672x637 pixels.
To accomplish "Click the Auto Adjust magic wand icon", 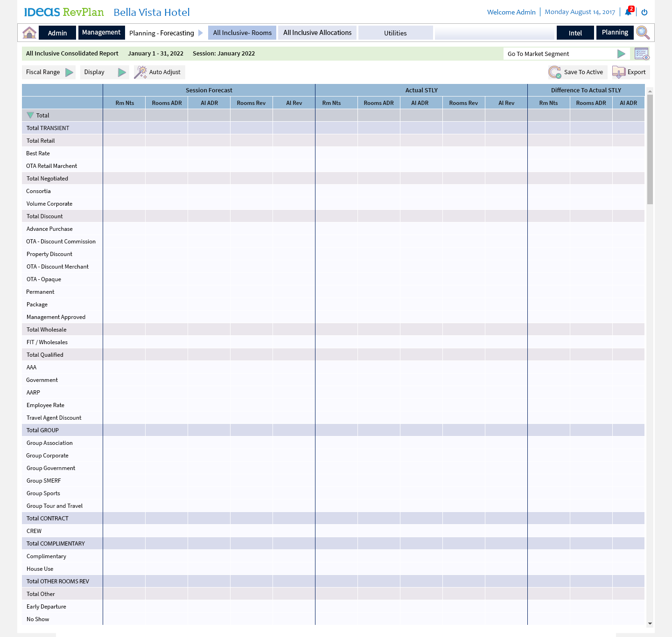I will pyautogui.click(x=140, y=72).
